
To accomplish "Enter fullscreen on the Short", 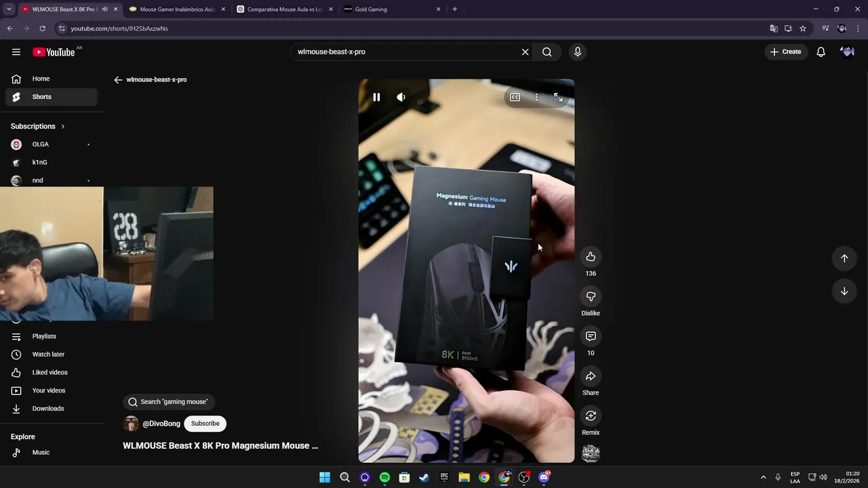I will pos(558,98).
